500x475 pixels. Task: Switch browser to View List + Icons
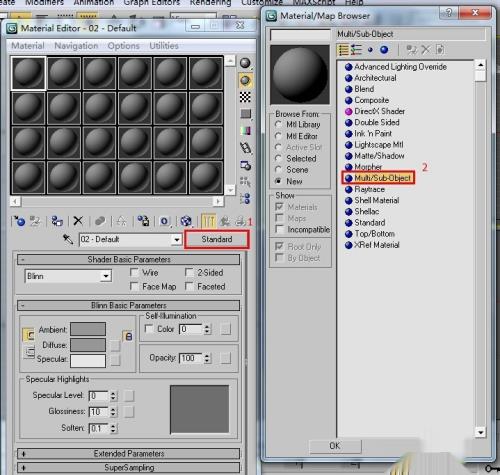pyautogui.click(x=357, y=50)
